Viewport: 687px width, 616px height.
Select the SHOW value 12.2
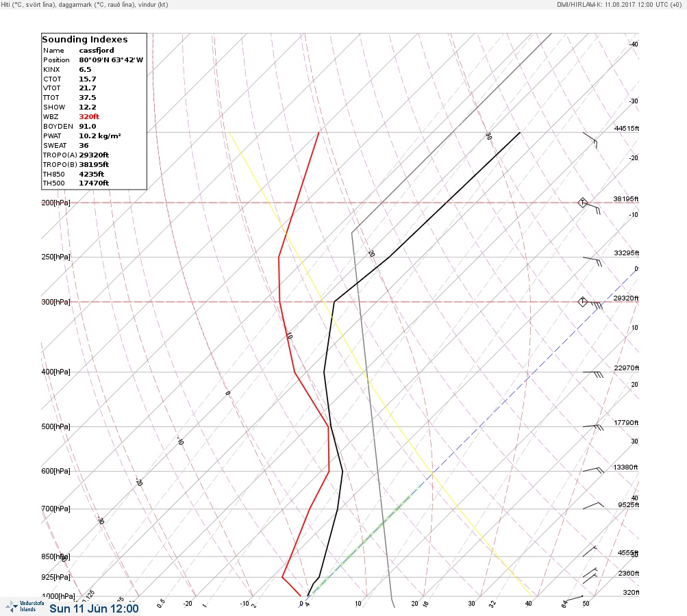point(87,107)
